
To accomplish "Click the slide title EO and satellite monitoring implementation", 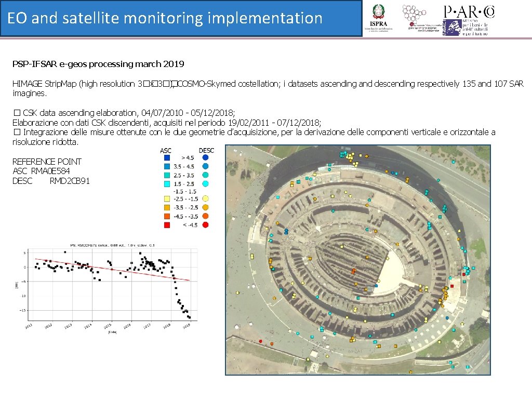I will [x=165, y=18].
